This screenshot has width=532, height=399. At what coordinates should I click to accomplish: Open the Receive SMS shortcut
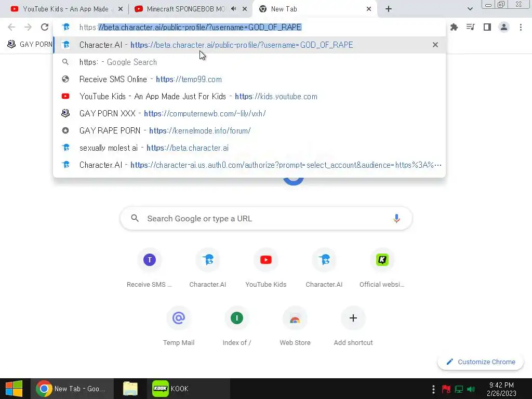[x=149, y=268]
